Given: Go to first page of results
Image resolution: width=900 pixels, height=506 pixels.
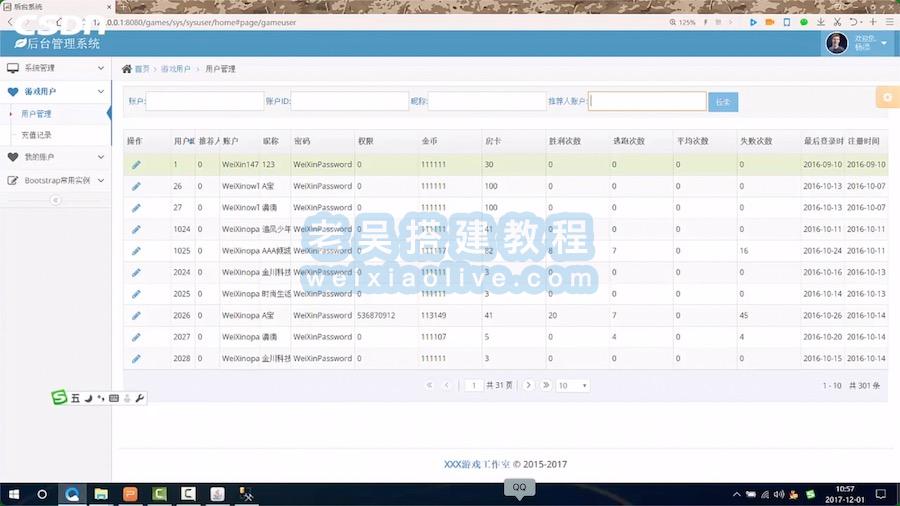Looking at the screenshot, I should point(429,386).
